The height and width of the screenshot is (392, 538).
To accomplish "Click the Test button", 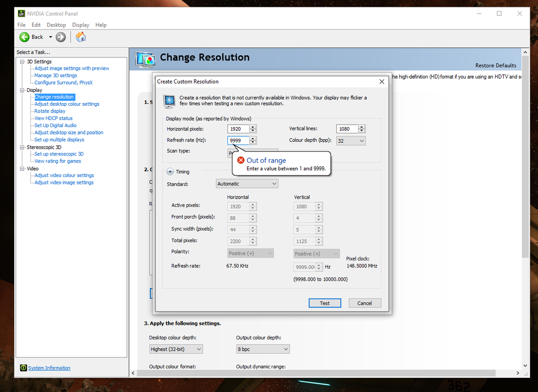I will [x=325, y=303].
